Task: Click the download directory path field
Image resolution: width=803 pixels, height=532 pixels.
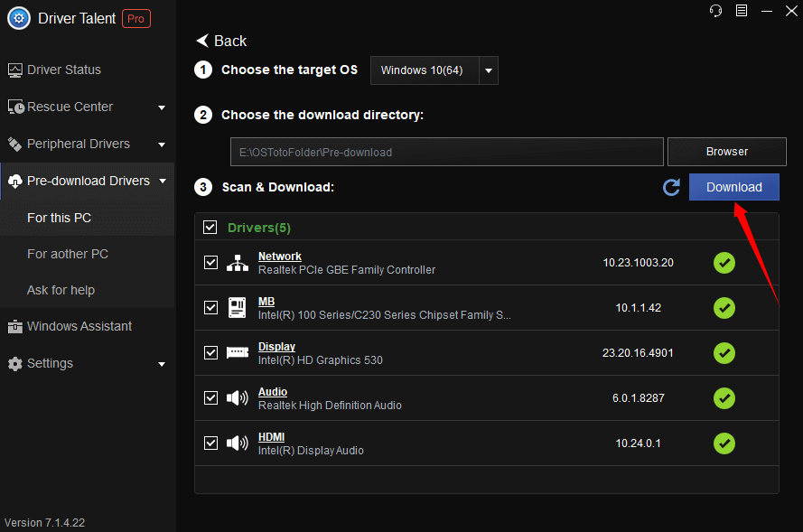Action: pyautogui.click(x=446, y=152)
